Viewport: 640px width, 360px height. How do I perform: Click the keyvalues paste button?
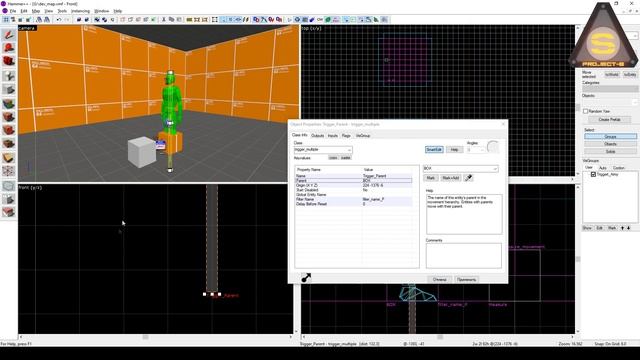[346, 158]
